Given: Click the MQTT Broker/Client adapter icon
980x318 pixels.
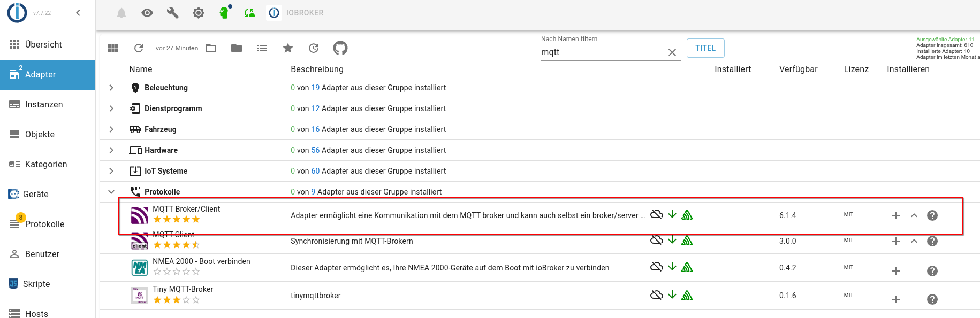Looking at the screenshot, I should (x=140, y=215).
